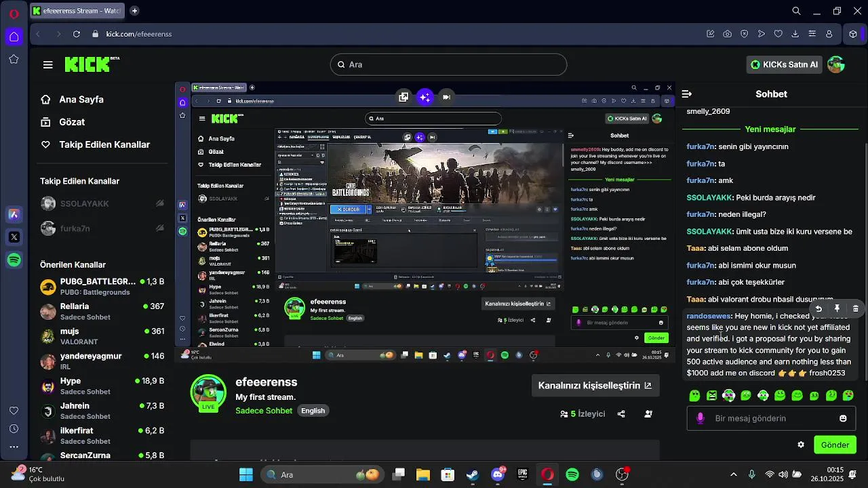Screen dimensions: 868x488
Task: Reload the page with refresh icon
Action: [77, 34]
